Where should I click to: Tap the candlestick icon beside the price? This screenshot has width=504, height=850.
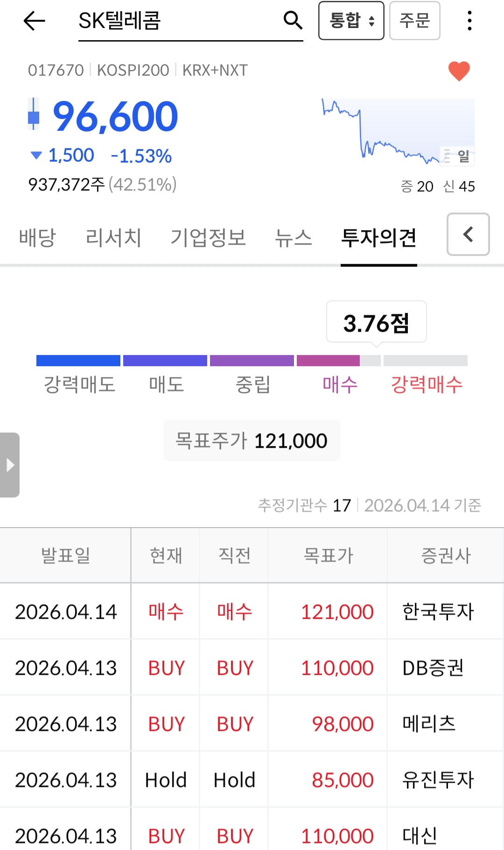(34, 114)
